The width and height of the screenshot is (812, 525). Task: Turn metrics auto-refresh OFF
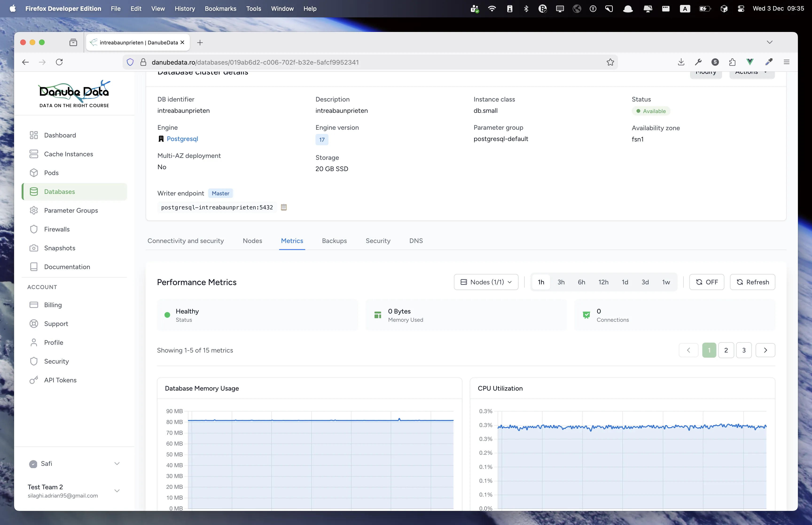click(x=707, y=282)
